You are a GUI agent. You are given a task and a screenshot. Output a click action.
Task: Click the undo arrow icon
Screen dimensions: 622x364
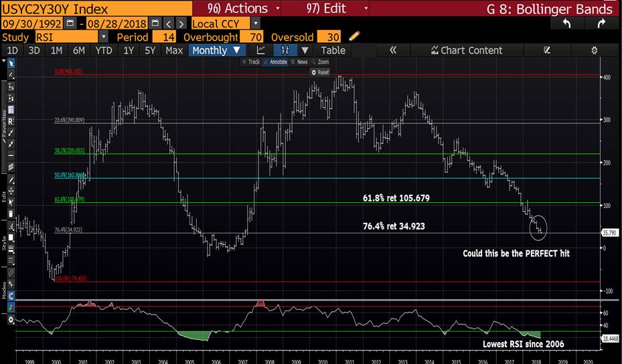point(567,23)
